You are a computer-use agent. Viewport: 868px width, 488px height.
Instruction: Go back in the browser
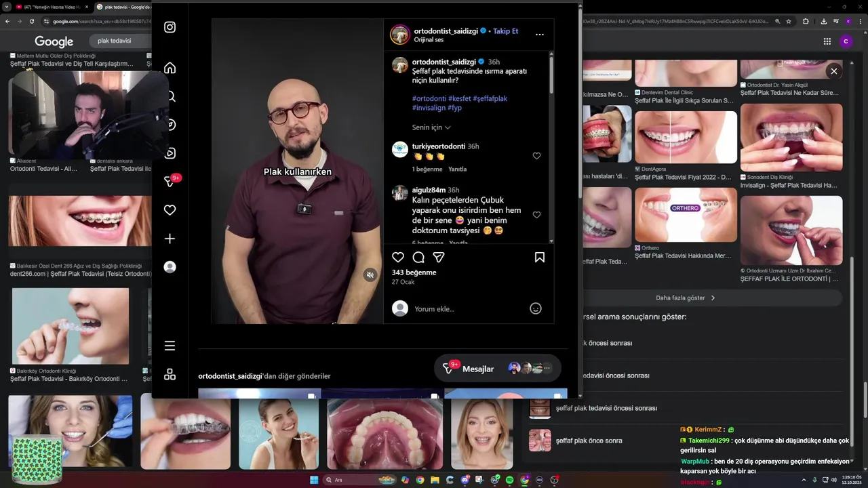7,21
